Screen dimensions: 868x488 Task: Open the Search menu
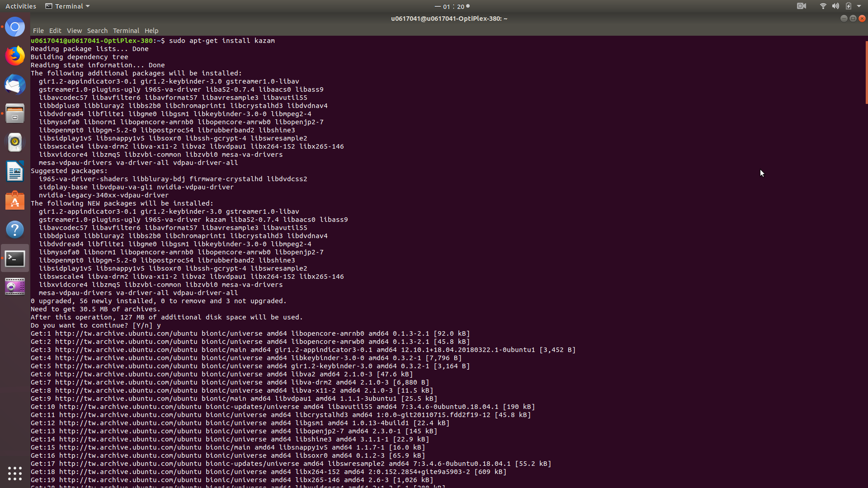click(97, 31)
